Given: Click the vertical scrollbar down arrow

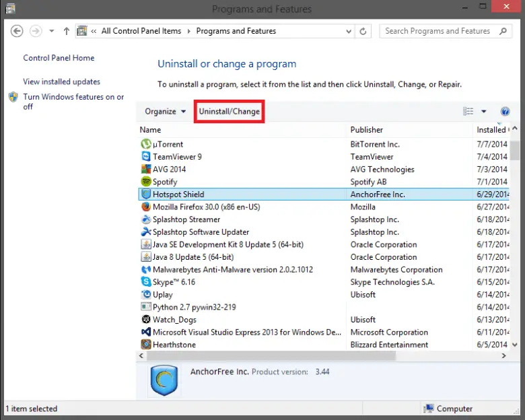Looking at the screenshot, I should point(515,345).
